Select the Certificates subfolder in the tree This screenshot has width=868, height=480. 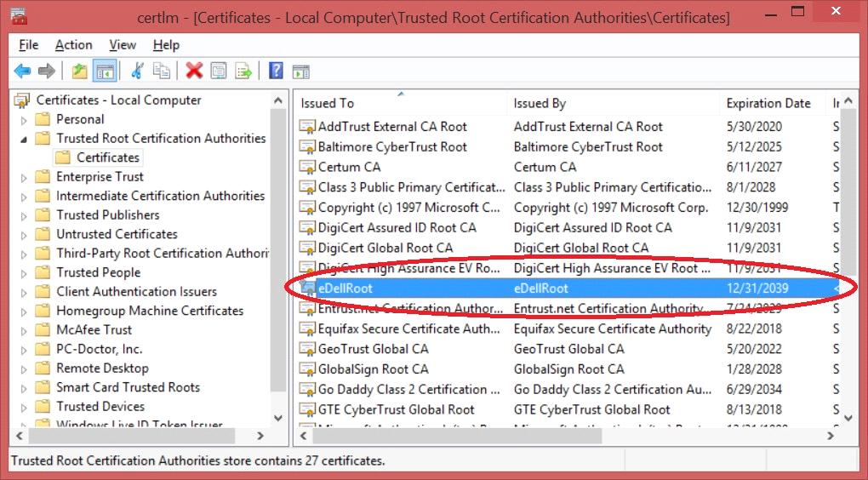click(x=108, y=157)
